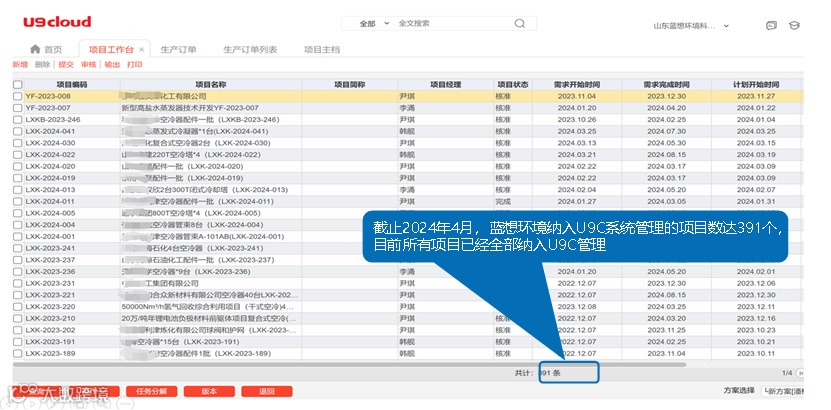The height and width of the screenshot is (410, 831).
Task: Click the 项目简称 column header
Action: [350, 85]
